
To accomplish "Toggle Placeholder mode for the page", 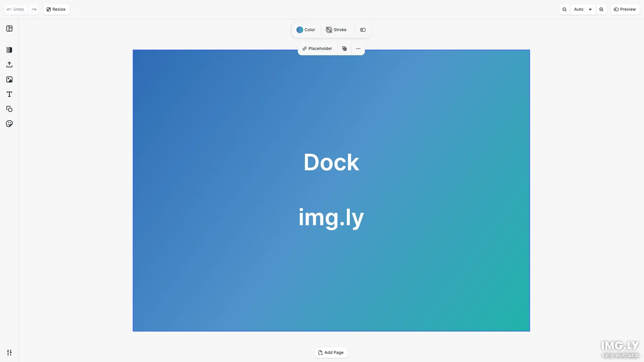I will [x=317, y=48].
